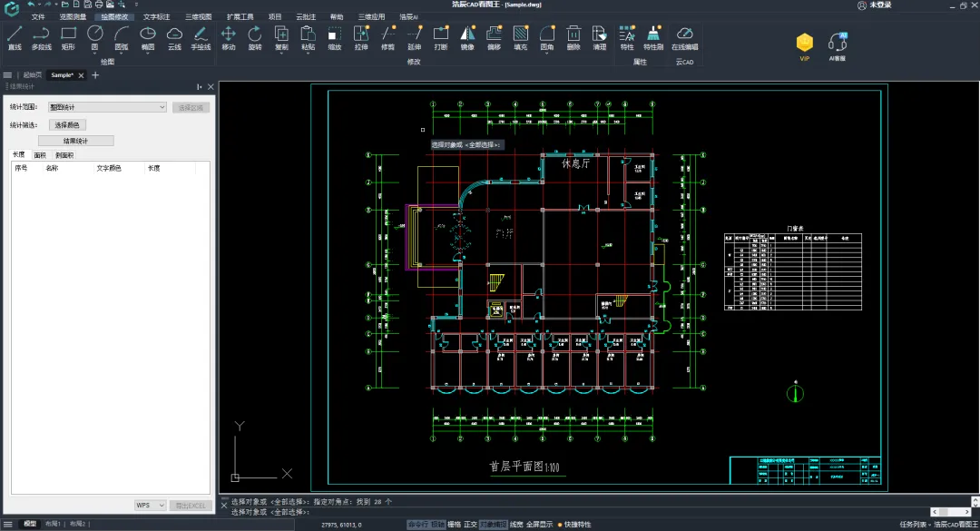Switch to the 面积 tab in panel
Image resolution: width=980 pixels, height=531 pixels.
(40, 155)
